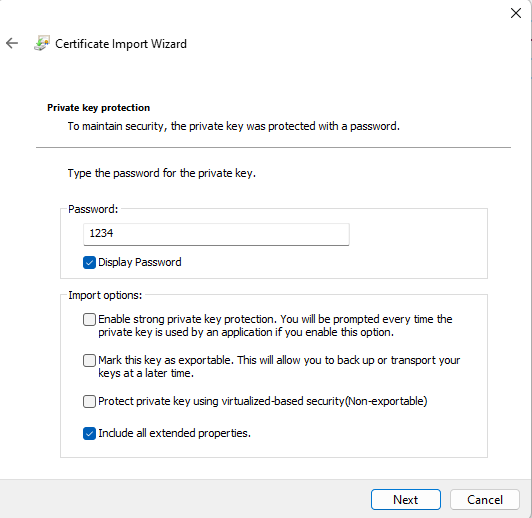
Task: Untick the Include all extended properties checkbox
Action: [x=89, y=434]
